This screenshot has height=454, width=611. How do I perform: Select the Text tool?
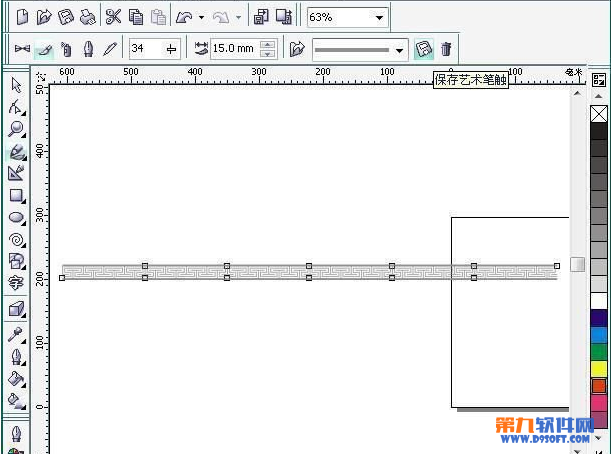(16, 283)
